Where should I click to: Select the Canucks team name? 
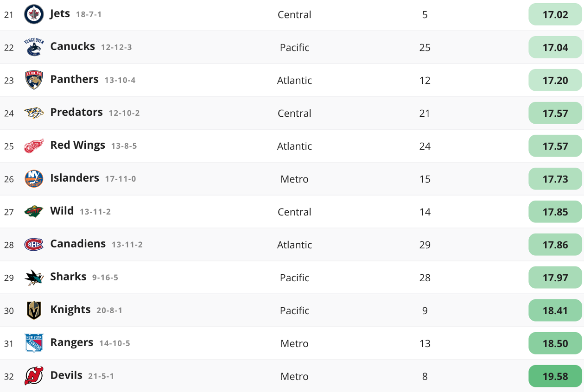pos(72,46)
